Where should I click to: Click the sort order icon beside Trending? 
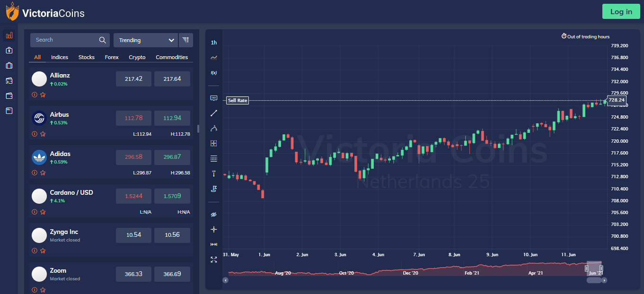185,40
